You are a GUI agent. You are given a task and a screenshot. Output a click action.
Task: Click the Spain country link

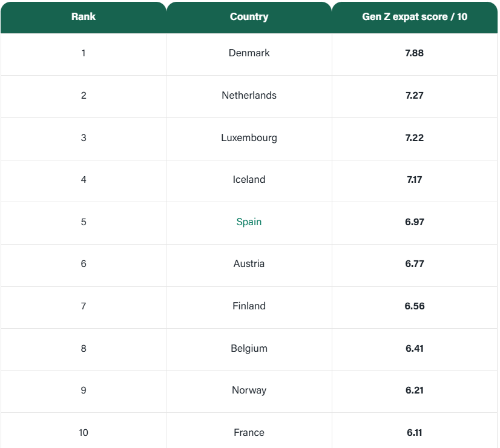click(249, 222)
